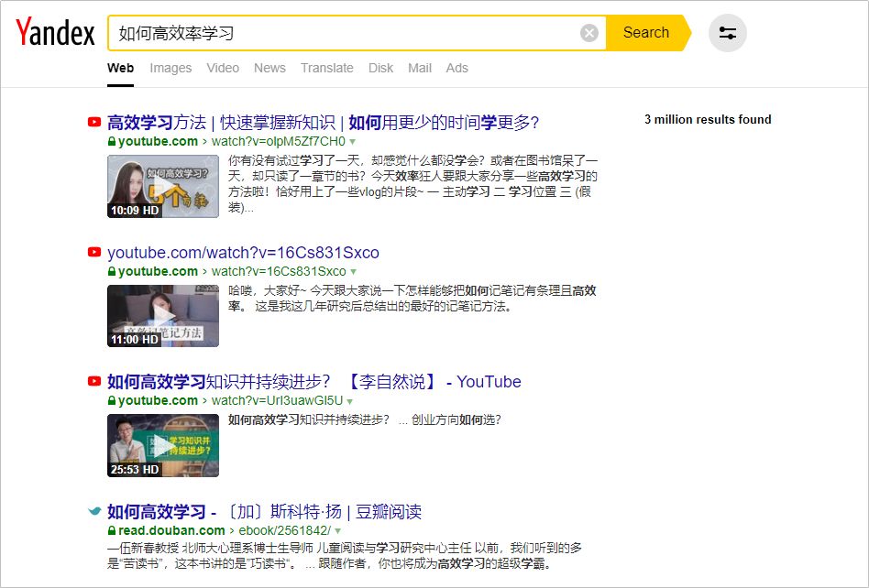Click the 10:09 HD video thumbnail
The image size is (869, 588).
162,186
